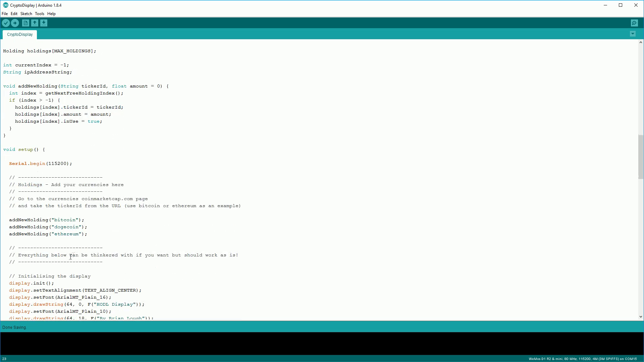Click the New Sketch icon
Image resolution: width=644 pixels, height=362 pixels.
[x=25, y=23]
